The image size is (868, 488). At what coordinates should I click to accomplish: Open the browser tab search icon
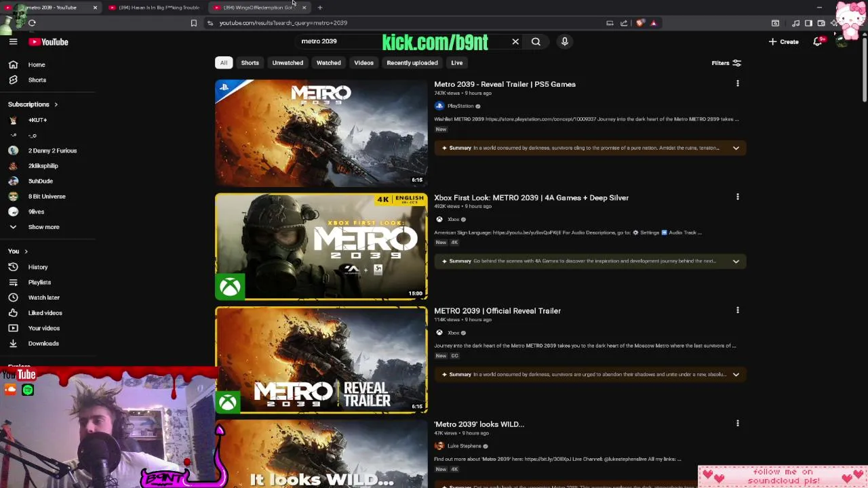coord(775,23)
